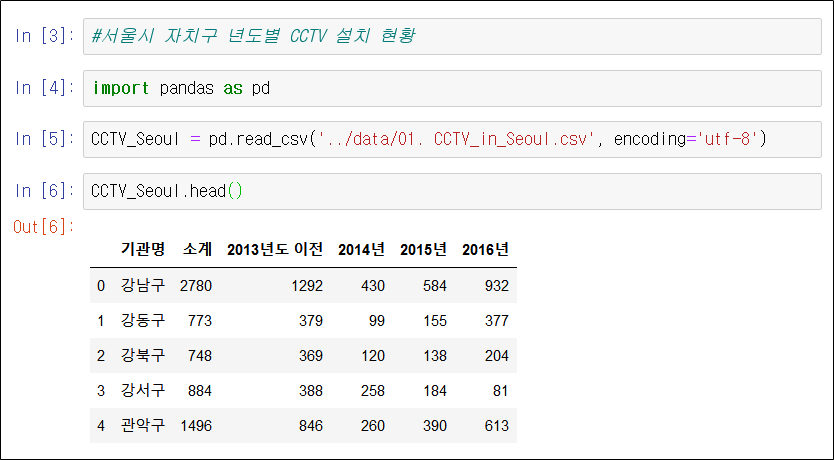Click the 기관명 column header
The height and width of the screenshot is (460, 834).
click(143, 249)
